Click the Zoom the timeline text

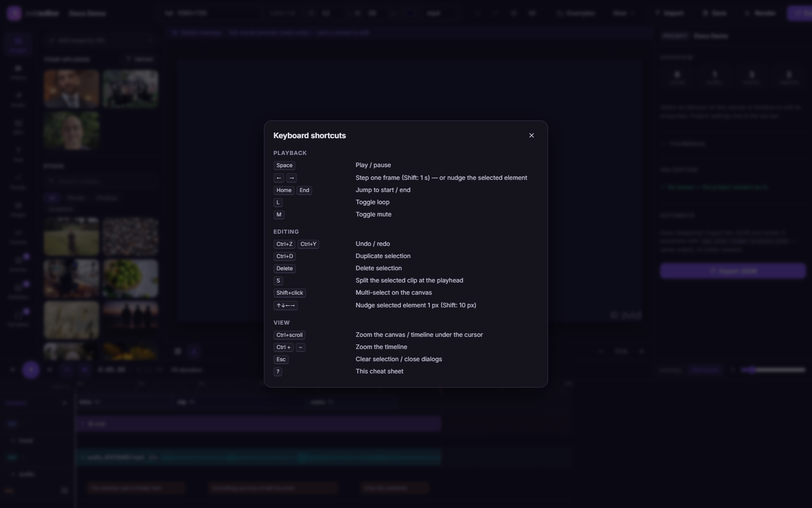(381, 347)
